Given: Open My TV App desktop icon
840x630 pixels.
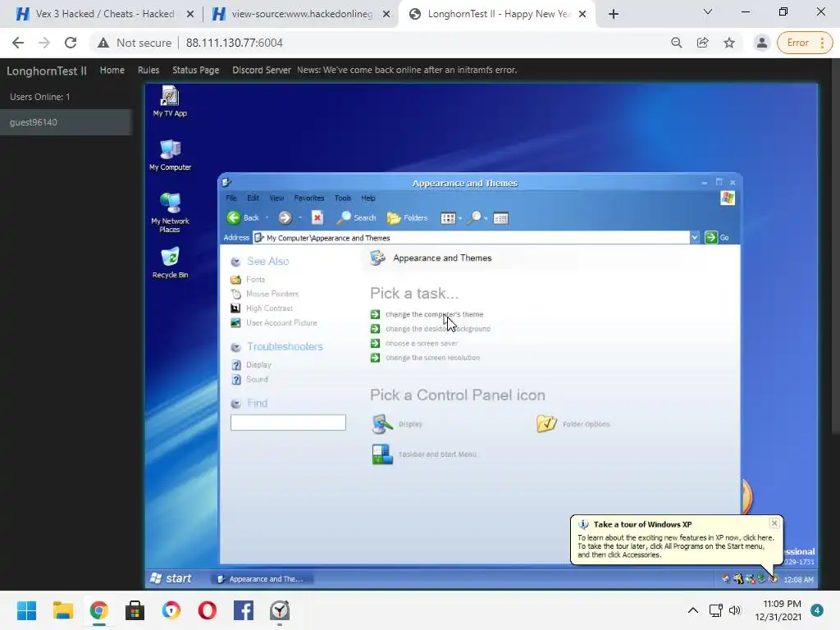Looking at the screenshot, I should click(170, 102).
